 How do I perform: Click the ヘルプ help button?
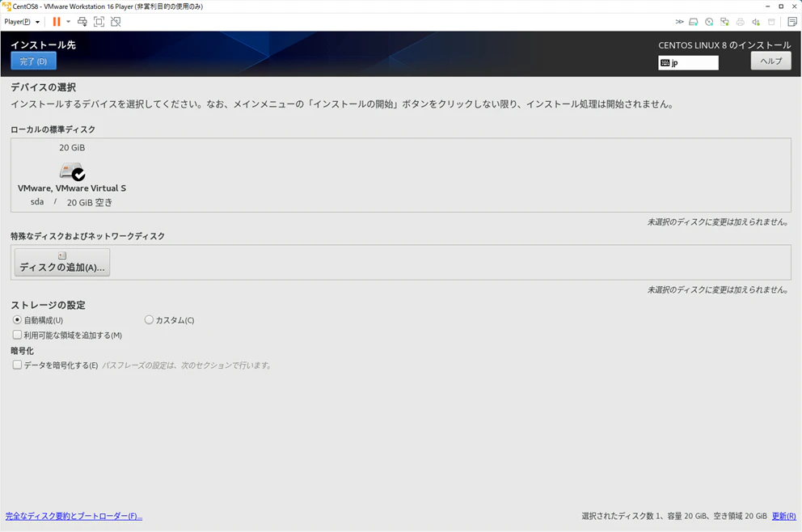point(770,61)
